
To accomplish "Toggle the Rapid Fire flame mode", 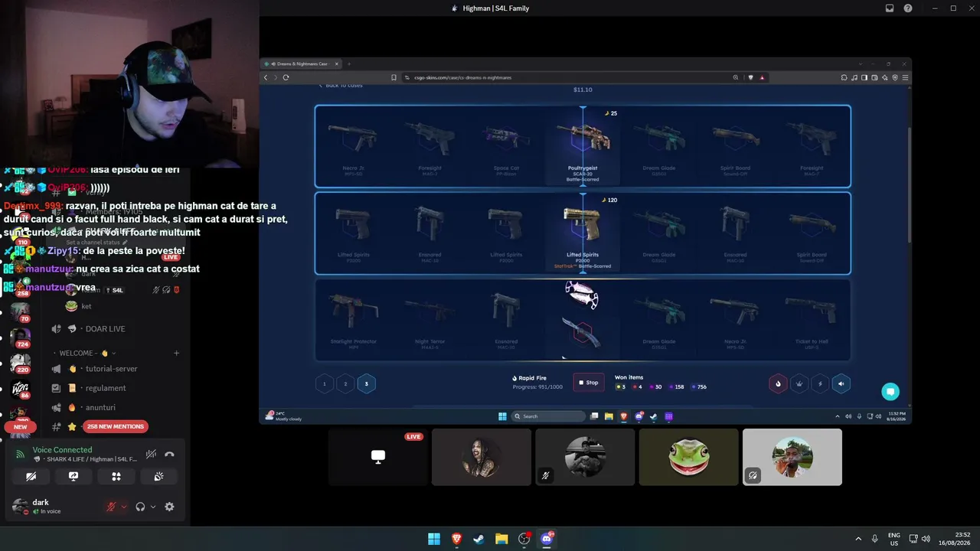I will click(x=778, y=384).
